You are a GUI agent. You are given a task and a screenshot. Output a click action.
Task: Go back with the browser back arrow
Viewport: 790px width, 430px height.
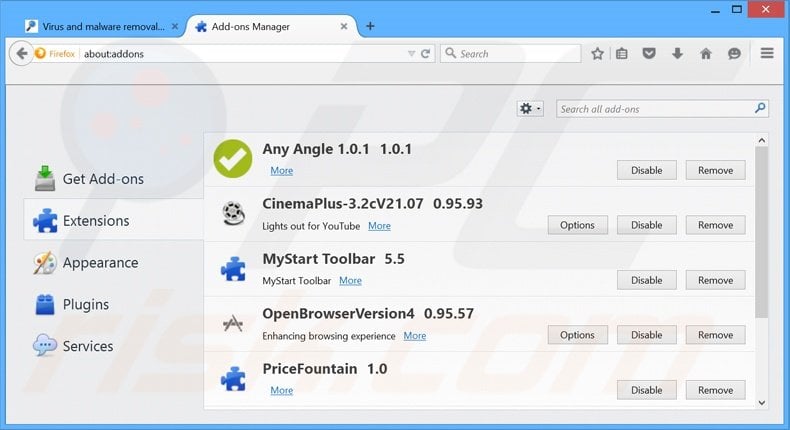(21, 53)
